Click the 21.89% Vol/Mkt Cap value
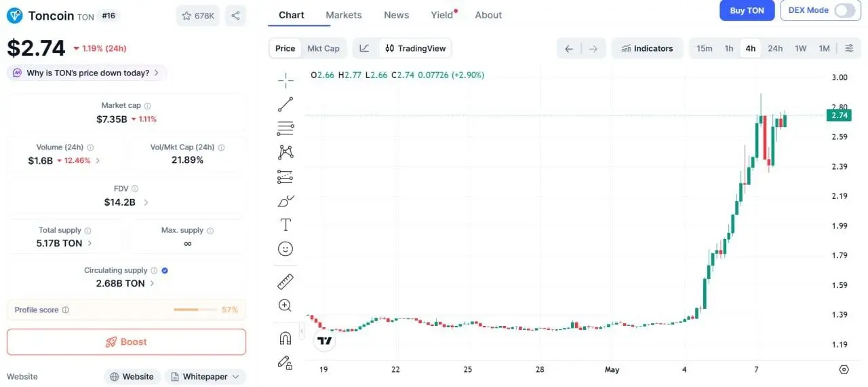The width and height of the screenshot is (868, 387). 187,160
